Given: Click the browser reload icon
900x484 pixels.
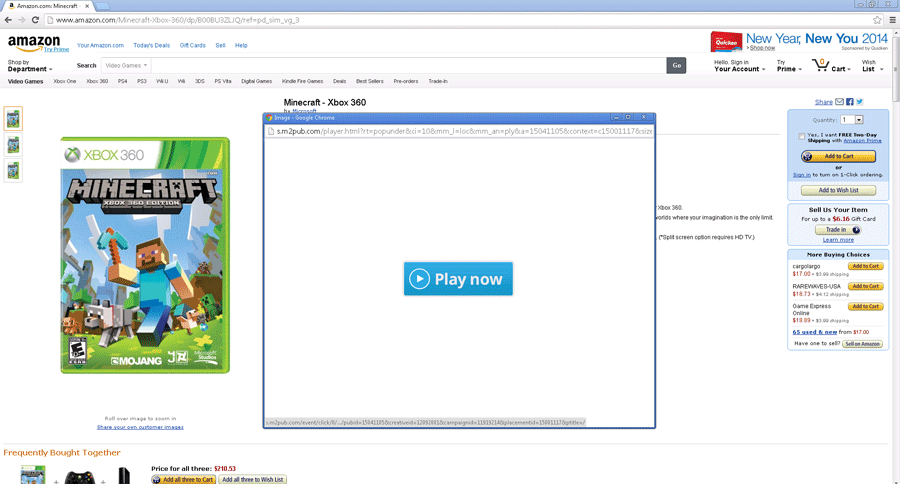Looking at the screenshot, I should click(37, 19).
